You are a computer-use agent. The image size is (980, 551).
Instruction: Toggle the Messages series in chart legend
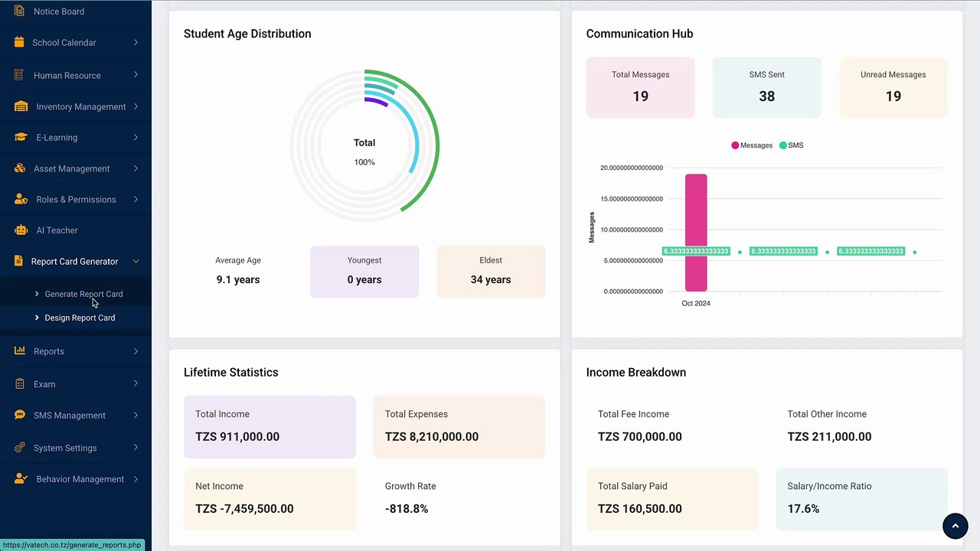752,145
